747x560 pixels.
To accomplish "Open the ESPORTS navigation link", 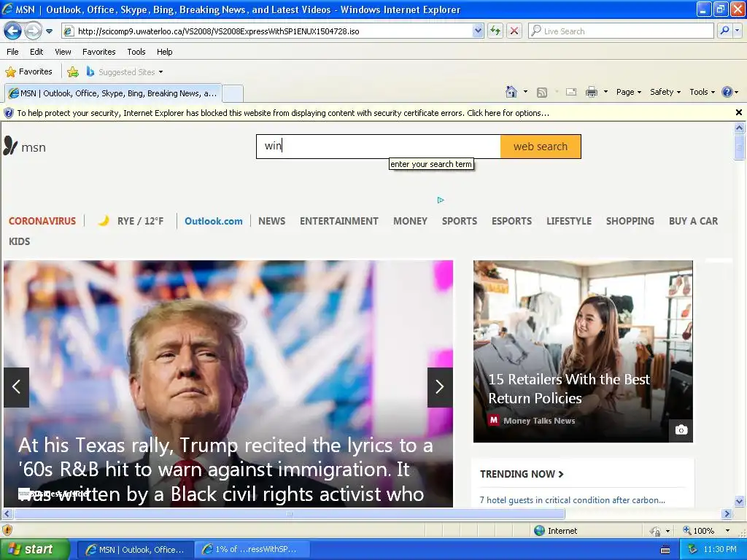I will [x=511, y=221].
